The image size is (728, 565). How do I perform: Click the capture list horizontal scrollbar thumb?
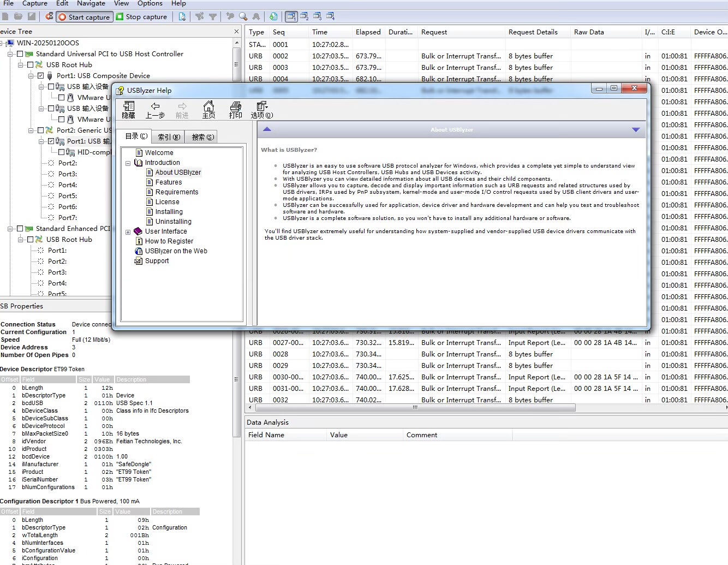click(x=416, y=407)
